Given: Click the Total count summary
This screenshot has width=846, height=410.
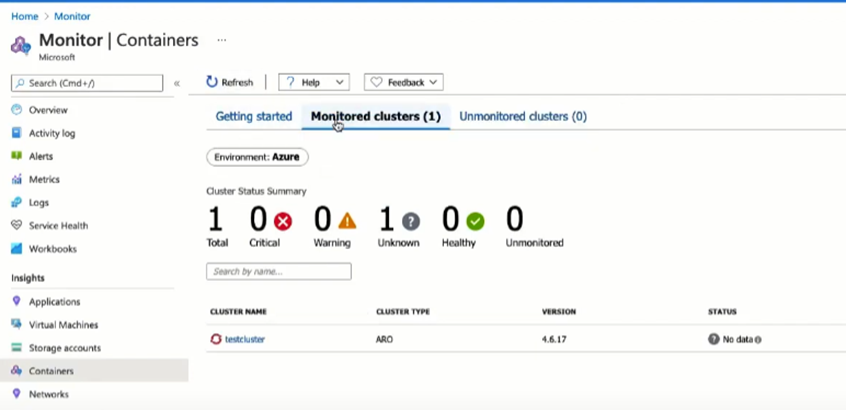Looking at the screenshot, I should pos(217,227).
